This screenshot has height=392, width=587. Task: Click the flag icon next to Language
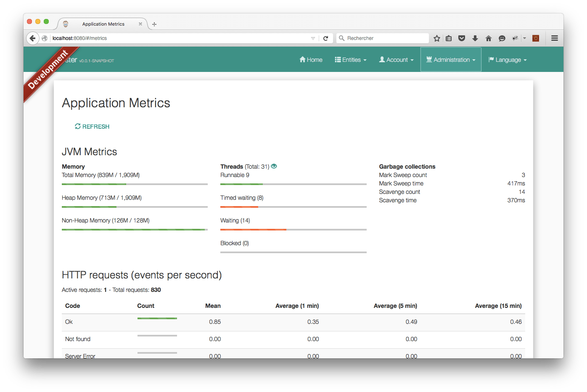(491, 59)
